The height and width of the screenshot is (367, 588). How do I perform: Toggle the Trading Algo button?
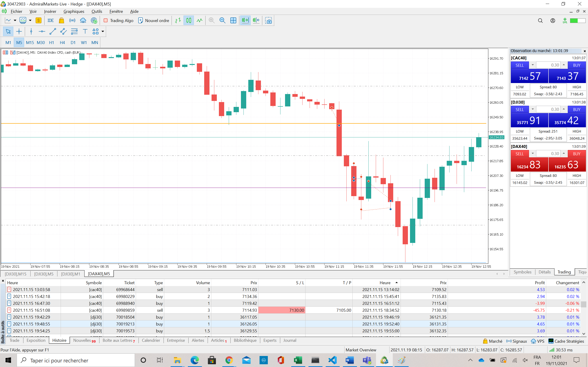(x=119, y=21)
